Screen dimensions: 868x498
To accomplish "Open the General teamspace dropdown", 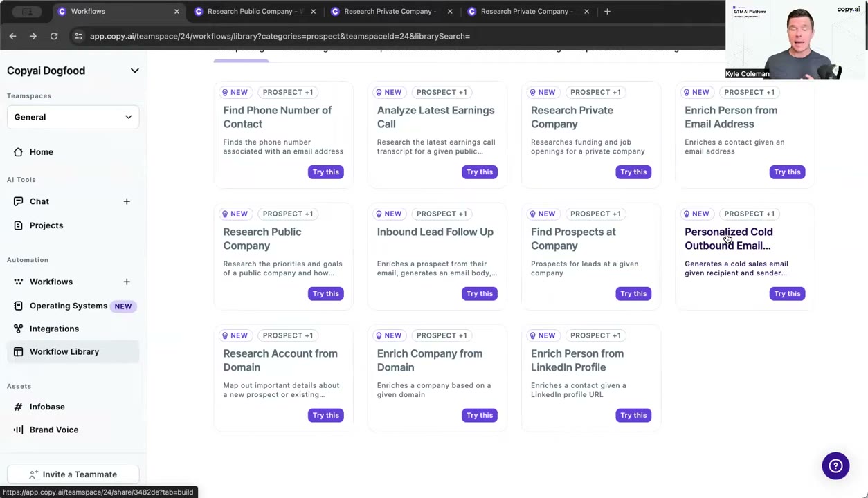I will coord(73,117).
